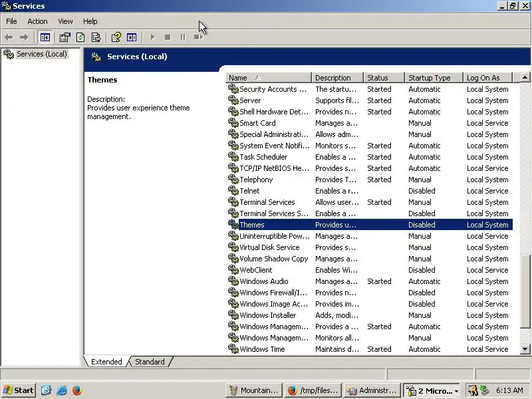
Task: Select the System Event Notification row
Action: point(370,146)
